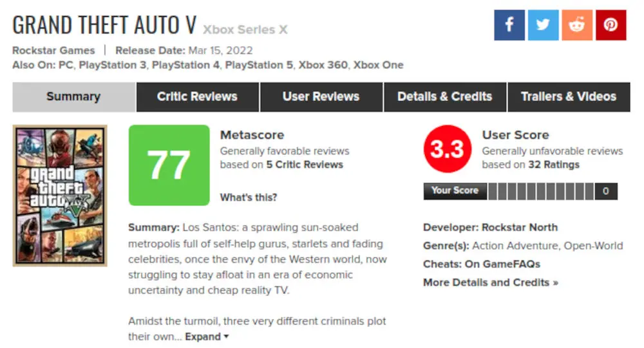Open the Grand Theft Auto V cover art
The height and width of the screenshot is (348, 644).
click(x=60, y=196)
